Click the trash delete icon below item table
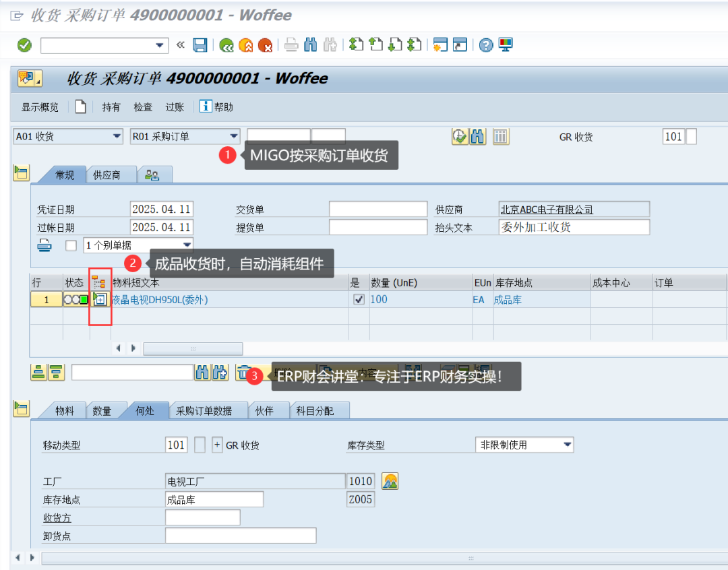Screen dimensions: 728x570 pos(243,373)
